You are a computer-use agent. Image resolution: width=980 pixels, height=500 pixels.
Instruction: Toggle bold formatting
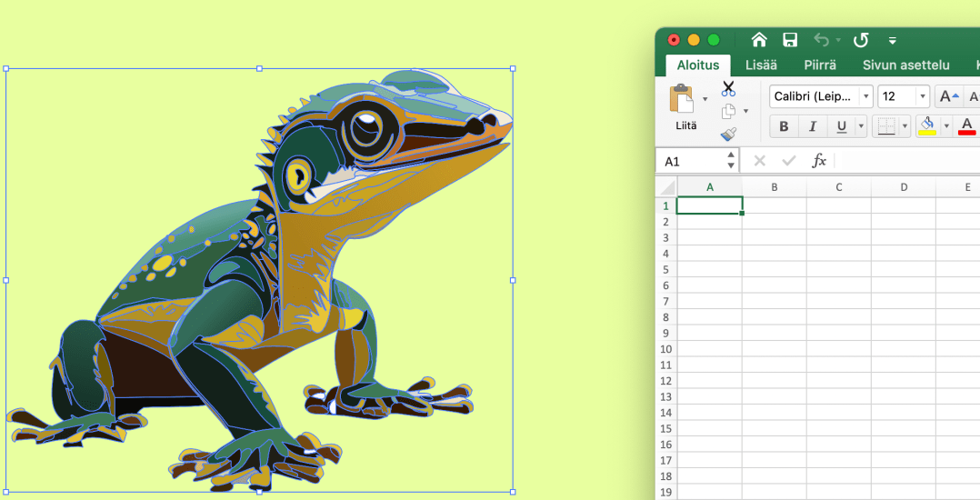(x=784, y=126)
